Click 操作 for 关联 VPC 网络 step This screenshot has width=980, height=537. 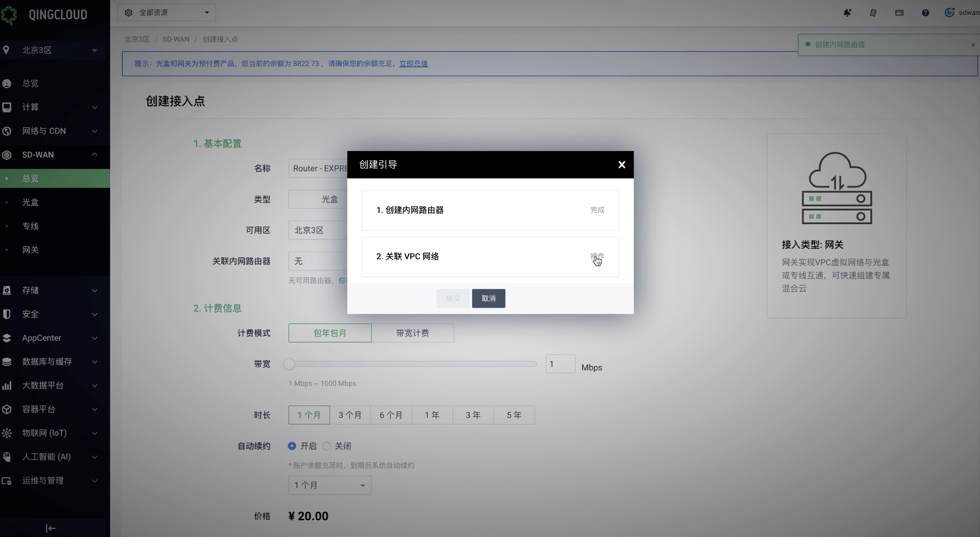[597, 256]
